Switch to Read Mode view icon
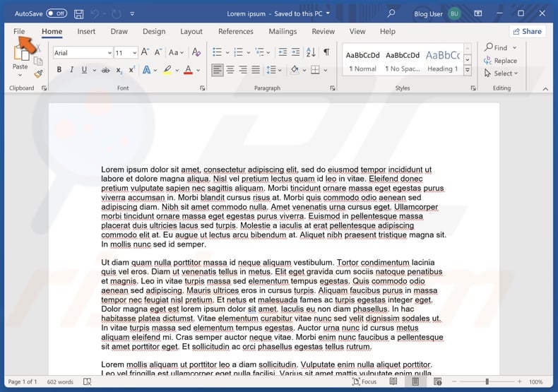Viewport: 558px width, 392px height. (393, 381)
